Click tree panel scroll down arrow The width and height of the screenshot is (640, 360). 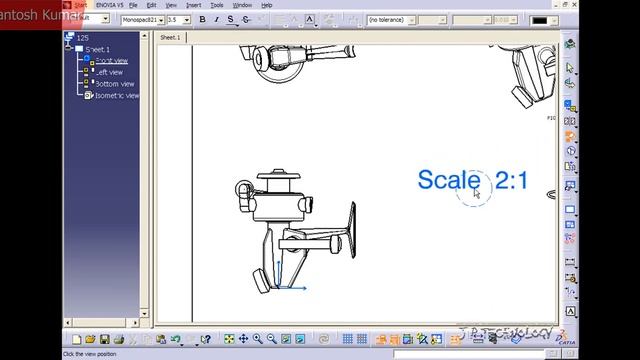144,313
